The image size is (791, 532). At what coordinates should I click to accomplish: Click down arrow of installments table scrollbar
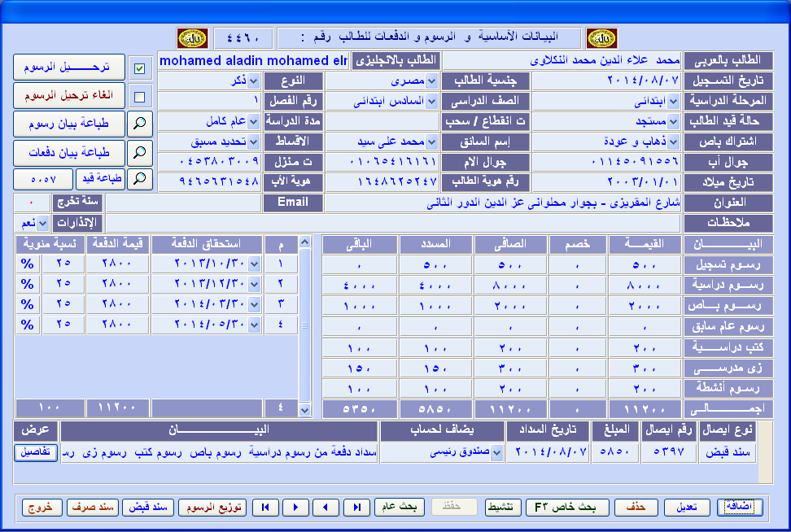coord(305,411)
